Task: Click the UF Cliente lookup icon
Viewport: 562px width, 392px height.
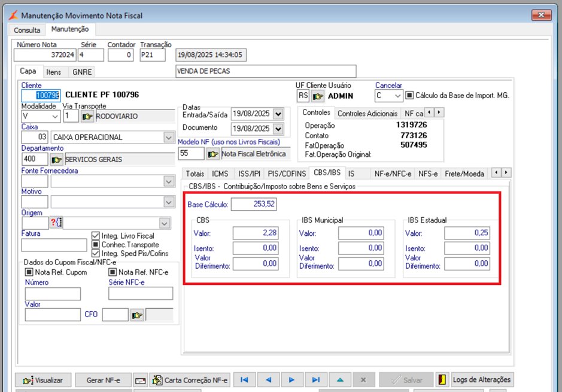Action: pyautogui.click(x=318, y=96)
